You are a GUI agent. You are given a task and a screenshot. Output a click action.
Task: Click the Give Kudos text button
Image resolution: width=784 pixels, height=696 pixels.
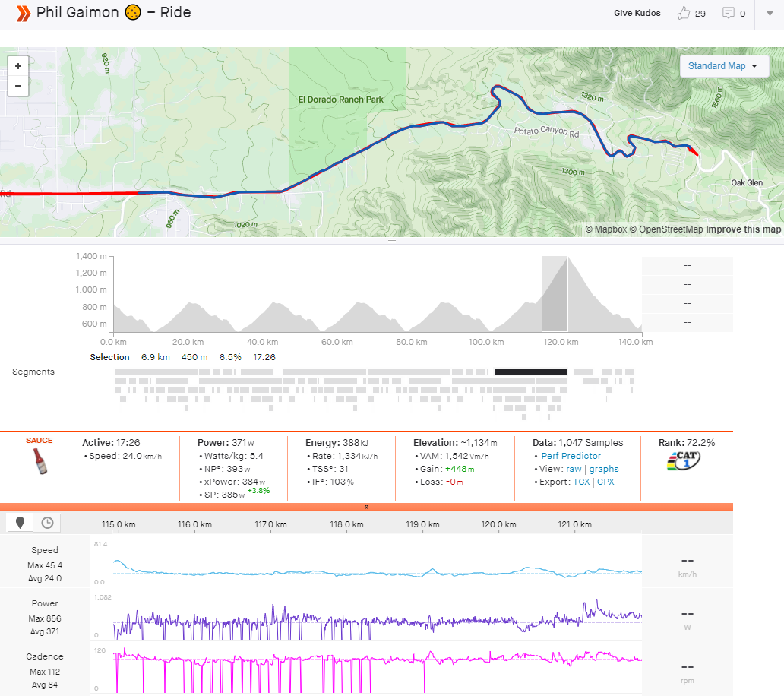coord(637,13)
